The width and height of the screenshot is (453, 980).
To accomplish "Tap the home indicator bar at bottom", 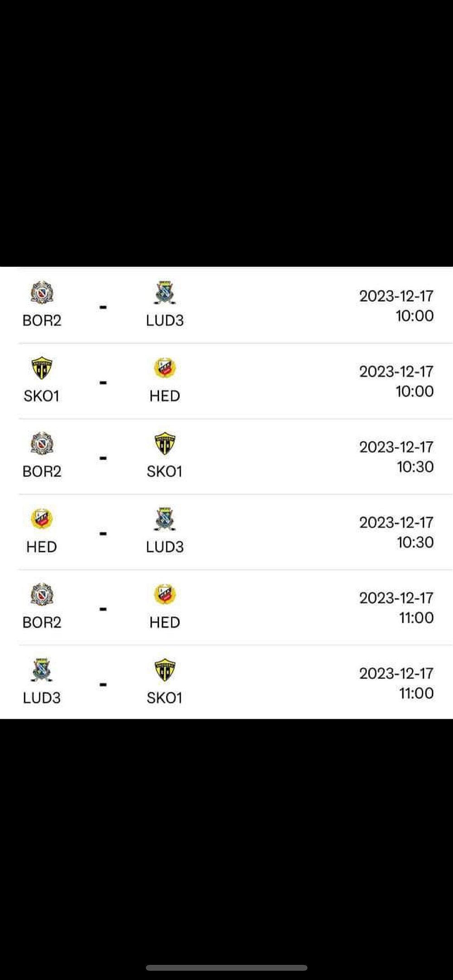I will (x=226, y=968).
